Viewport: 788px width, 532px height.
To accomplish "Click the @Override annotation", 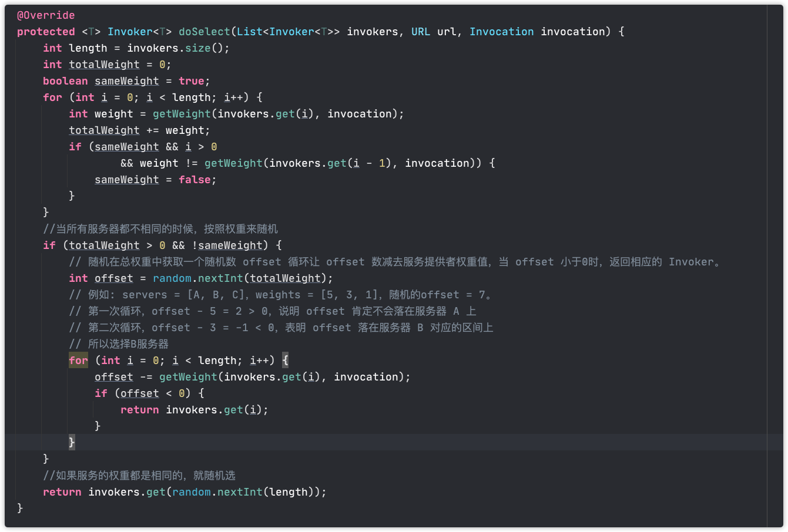I will [46, 15].
